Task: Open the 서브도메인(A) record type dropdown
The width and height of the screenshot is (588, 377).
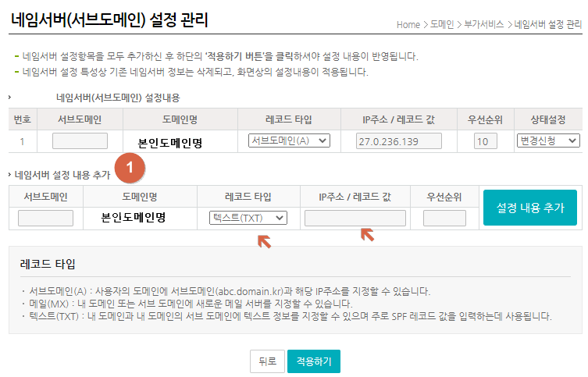Action: pyautogui.click(x=289, y=140)
